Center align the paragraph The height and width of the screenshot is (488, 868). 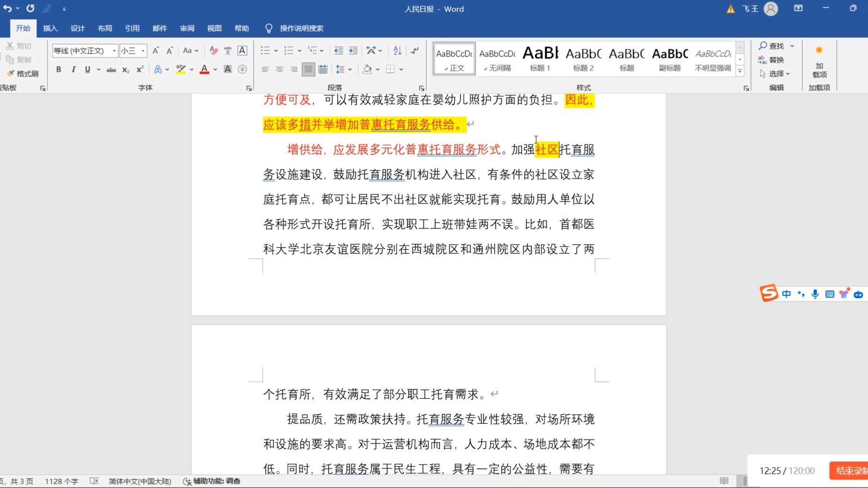(x=279, y=70)
